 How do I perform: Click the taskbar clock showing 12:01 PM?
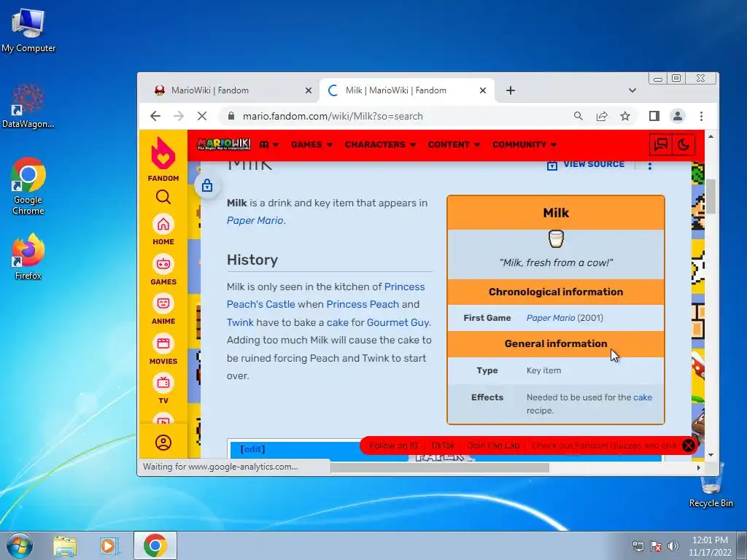pyautogui.click(x=710, y=545)
